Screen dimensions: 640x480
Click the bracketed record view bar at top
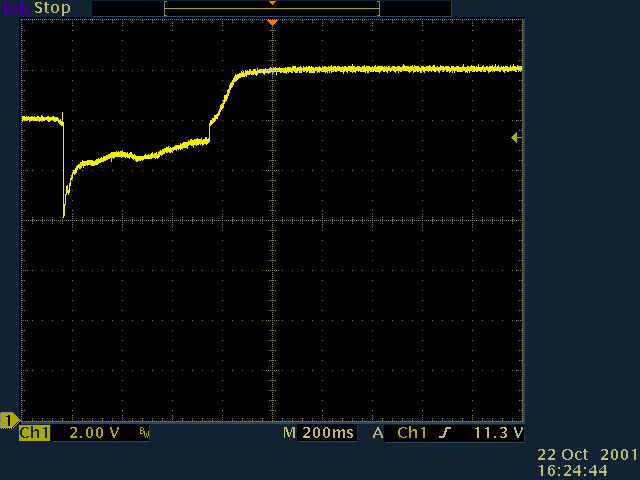[x=272, y=9]
